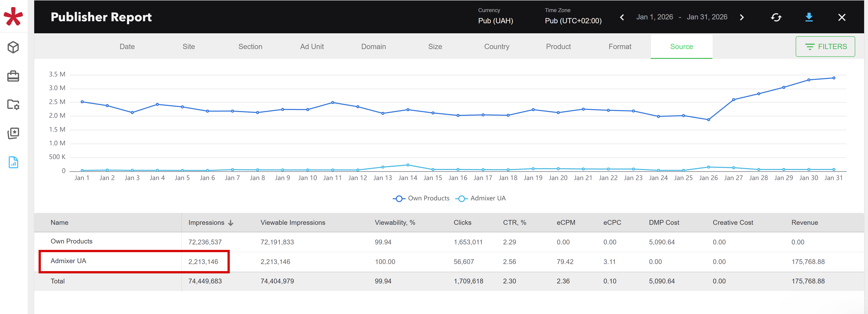Open the Jan 1 – Jan 31 date range picker
The width and height of the screenshot is (868, 314).
click(681, 17)
